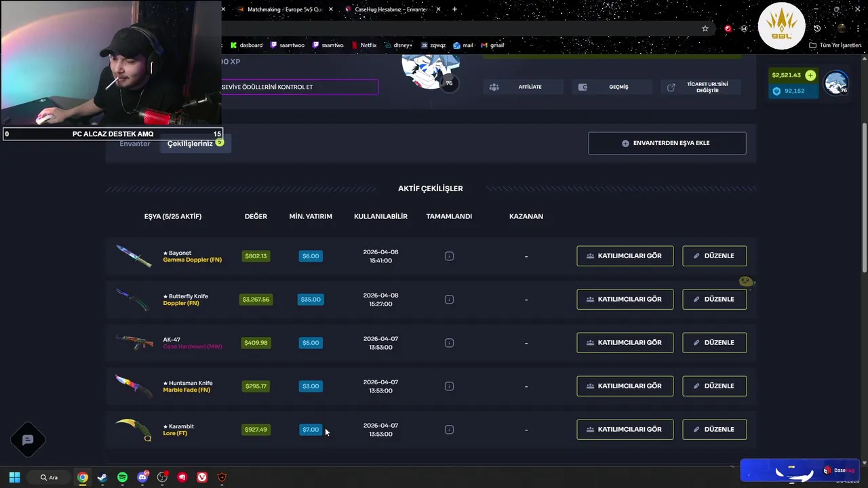Open new browser tab with plus
This screenshot has height=488, width=868.
[x=454, y=9]
